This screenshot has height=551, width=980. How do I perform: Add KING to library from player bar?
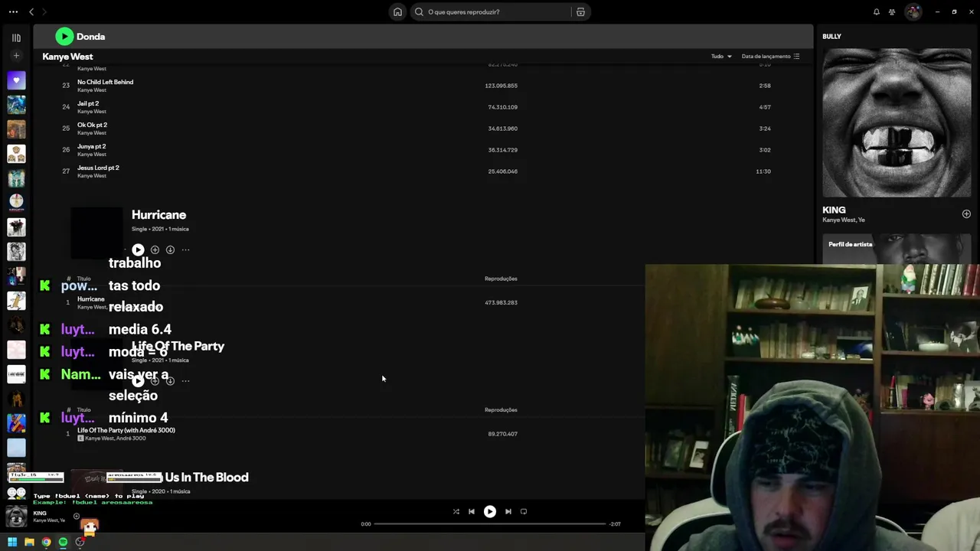coord(76,516)
